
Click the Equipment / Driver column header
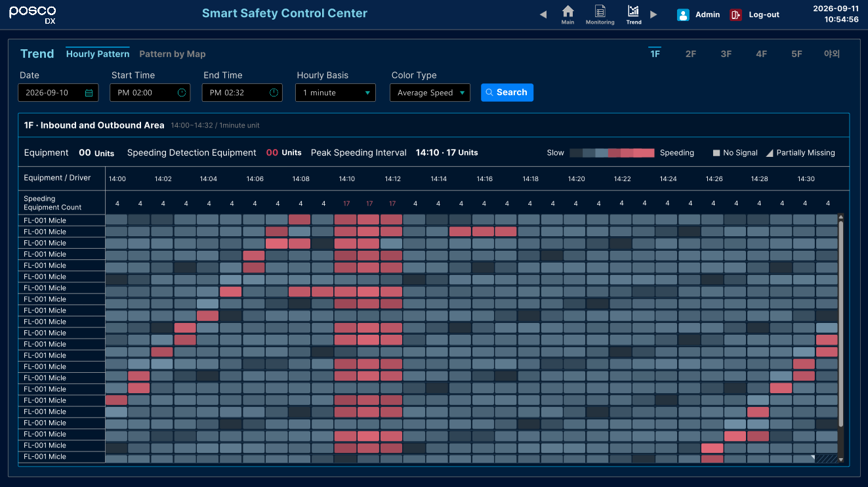pos(57,178)
